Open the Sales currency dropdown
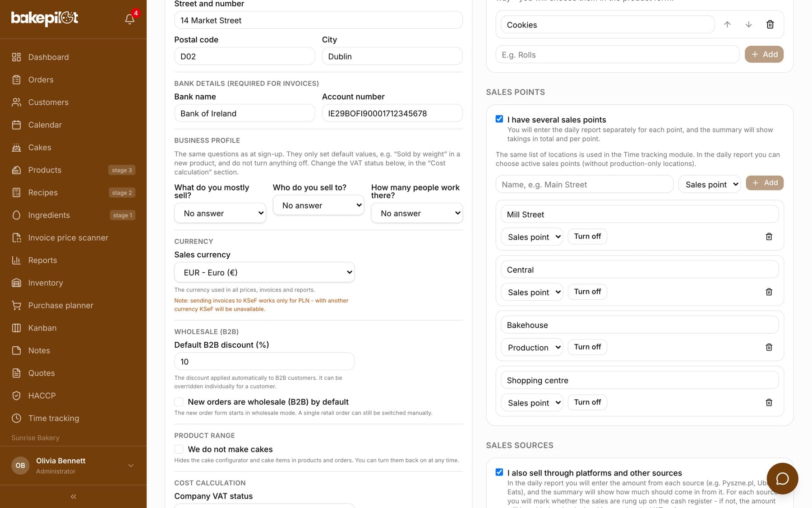Screen dimensions: 812x508 [x=264, y=272]
